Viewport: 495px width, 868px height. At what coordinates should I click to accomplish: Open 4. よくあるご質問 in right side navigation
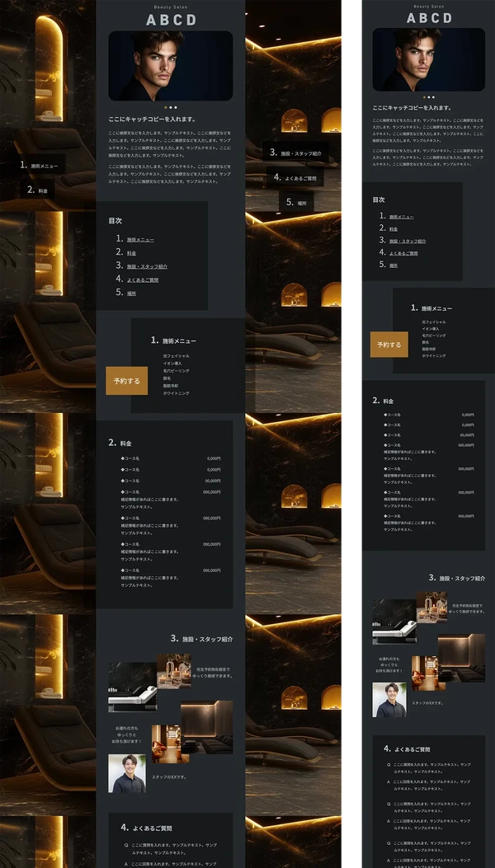click(x=295, y=178)
